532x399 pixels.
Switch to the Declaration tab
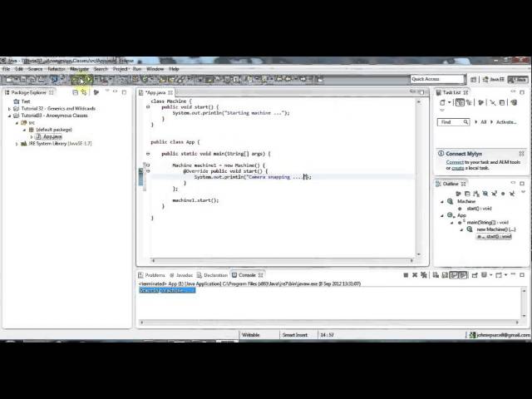(213, 275)
